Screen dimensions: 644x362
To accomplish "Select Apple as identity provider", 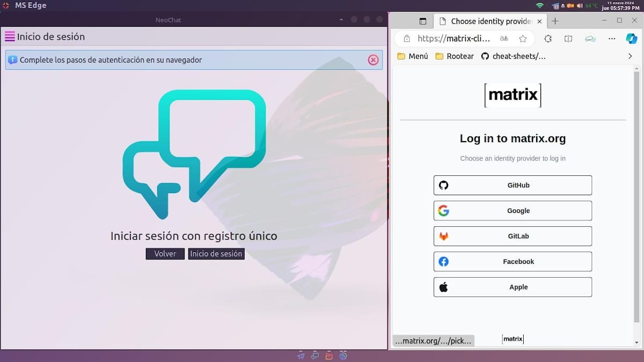I will pyautogui.click(x=513, y=287).
